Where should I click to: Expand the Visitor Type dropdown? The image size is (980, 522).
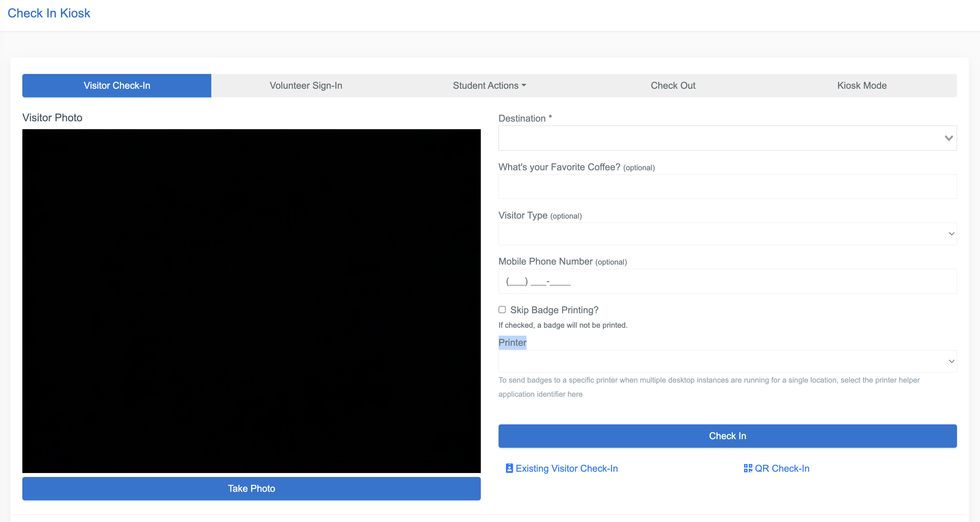(727, 234)
